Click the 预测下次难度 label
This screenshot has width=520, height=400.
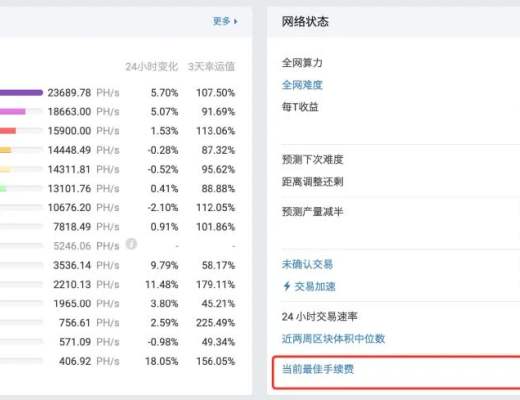312,159
